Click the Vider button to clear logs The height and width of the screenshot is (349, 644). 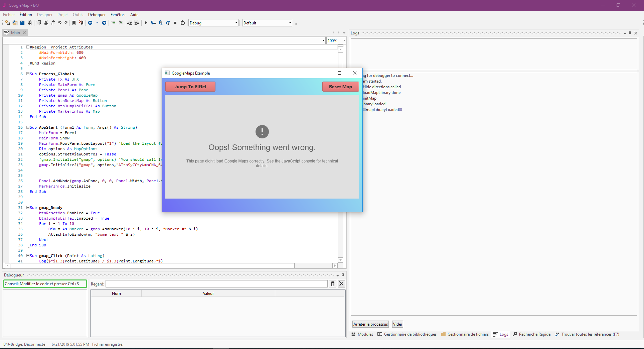pos(397,324)
